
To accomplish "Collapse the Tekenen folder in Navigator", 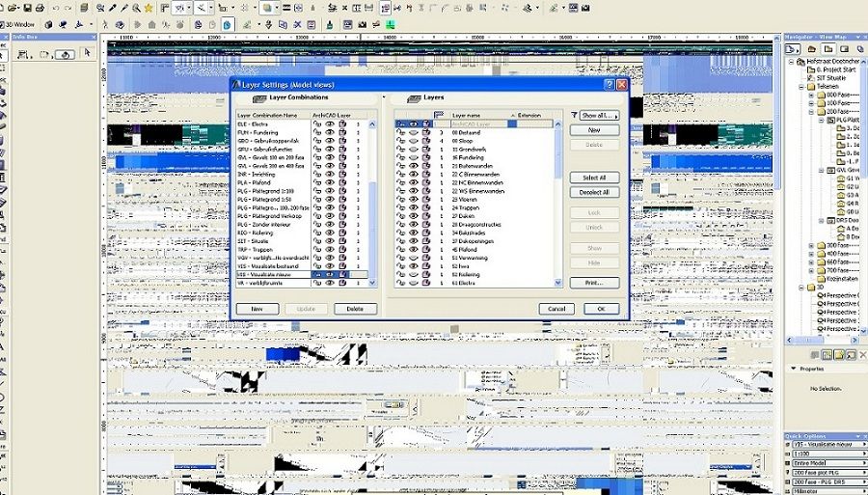I will [801, 87].
